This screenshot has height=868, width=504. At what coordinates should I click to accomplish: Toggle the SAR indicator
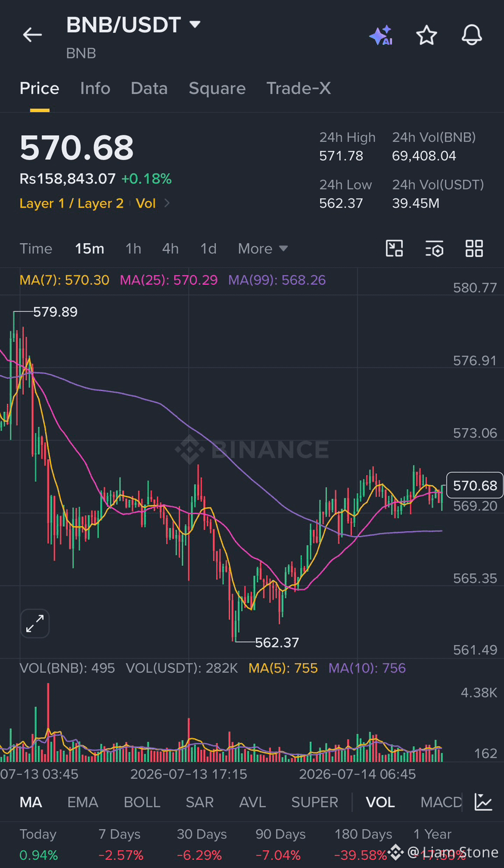pos(200,802)
